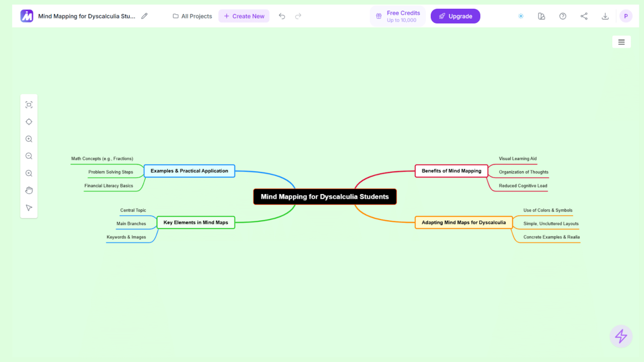This screenshot has width=644, height=362.
Task: Click the Concrete Examples & Realia subtopic
Action: 551,237
